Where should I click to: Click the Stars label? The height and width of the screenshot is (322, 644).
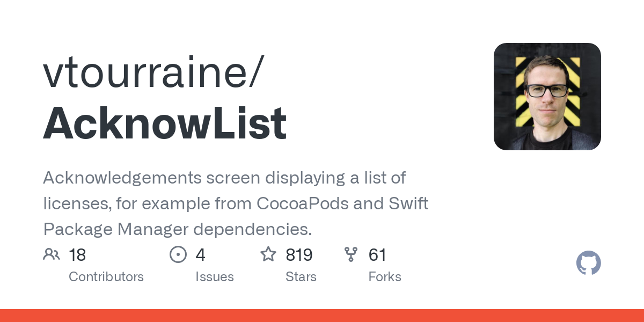pos(301,277)
